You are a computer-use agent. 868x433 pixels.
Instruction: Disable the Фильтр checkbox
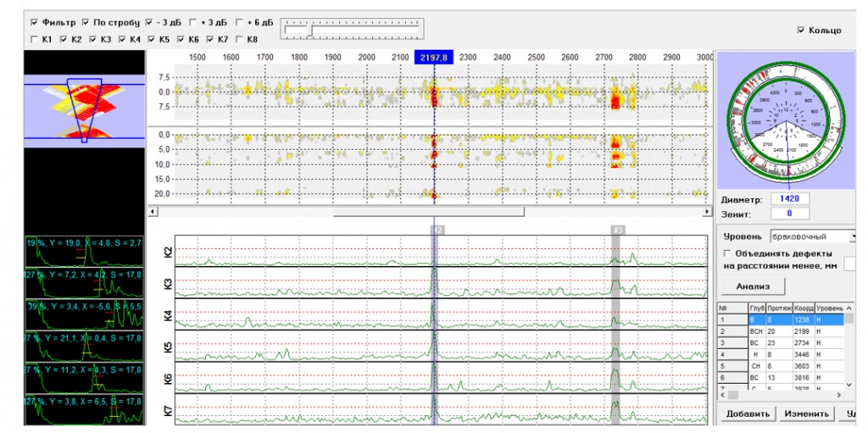[x=34, y=22]
